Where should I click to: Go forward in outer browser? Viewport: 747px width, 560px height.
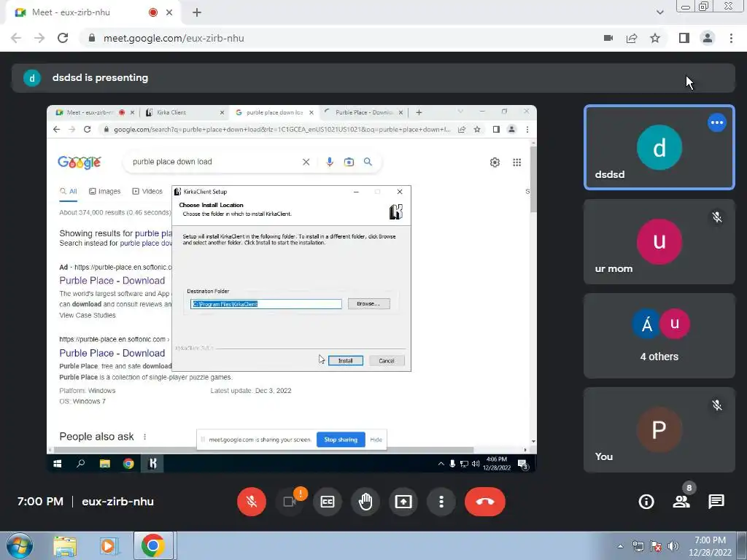tap(39, 38)
